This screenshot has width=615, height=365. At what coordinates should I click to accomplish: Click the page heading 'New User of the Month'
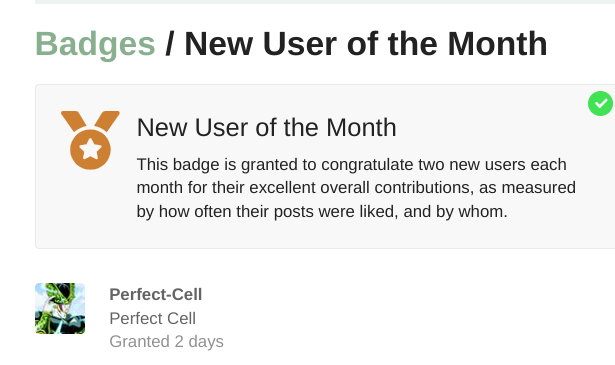click(366, 44)
